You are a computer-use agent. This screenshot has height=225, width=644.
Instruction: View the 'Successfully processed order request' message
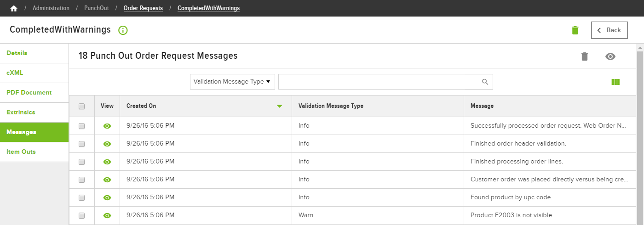point(107,126)
